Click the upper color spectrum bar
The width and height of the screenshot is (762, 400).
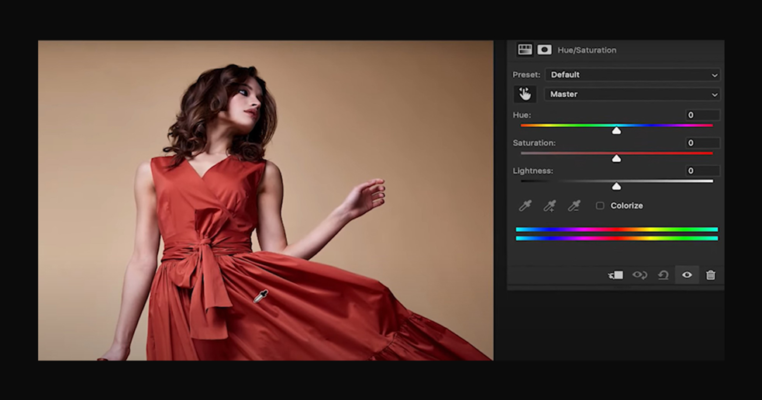click(617, 229)
